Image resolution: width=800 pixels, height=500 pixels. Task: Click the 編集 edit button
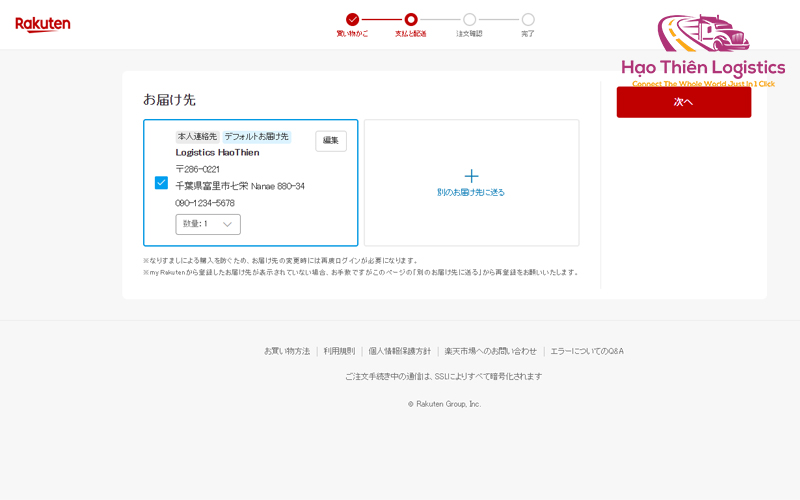(x=331, y=141)
